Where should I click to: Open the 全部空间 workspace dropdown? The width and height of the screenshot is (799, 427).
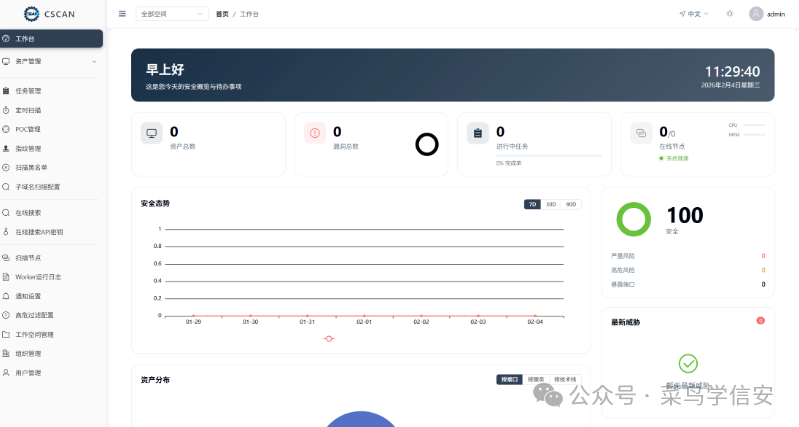coord(172,14)
